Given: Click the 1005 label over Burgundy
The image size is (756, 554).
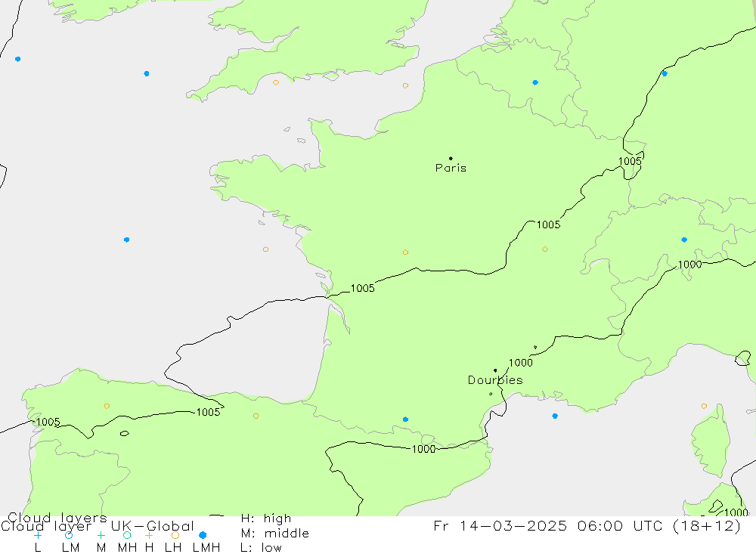Looking at the screenshot, I should (x=549, y=224).
